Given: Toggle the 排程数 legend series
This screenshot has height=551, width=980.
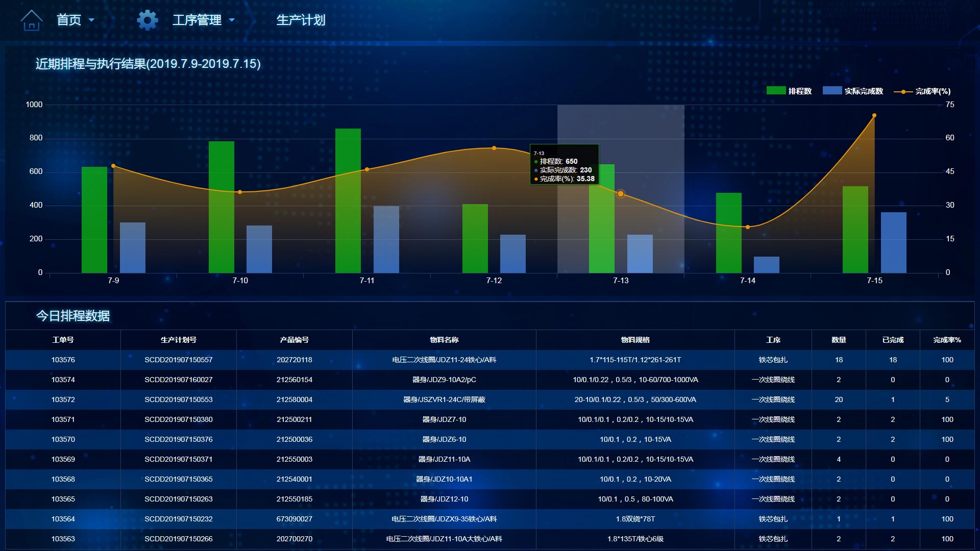Looking at the screenshot, I should tap(789, 91).
